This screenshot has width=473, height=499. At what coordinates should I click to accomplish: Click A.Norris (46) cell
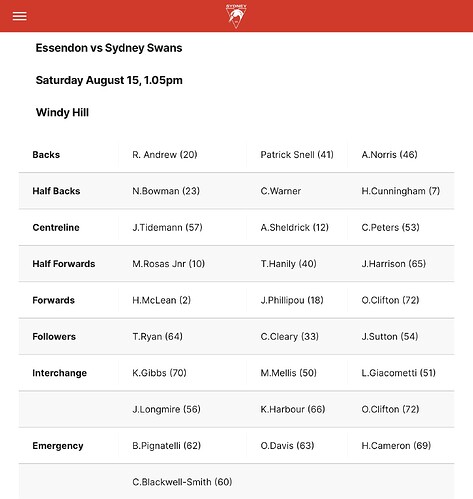(389, 155)
